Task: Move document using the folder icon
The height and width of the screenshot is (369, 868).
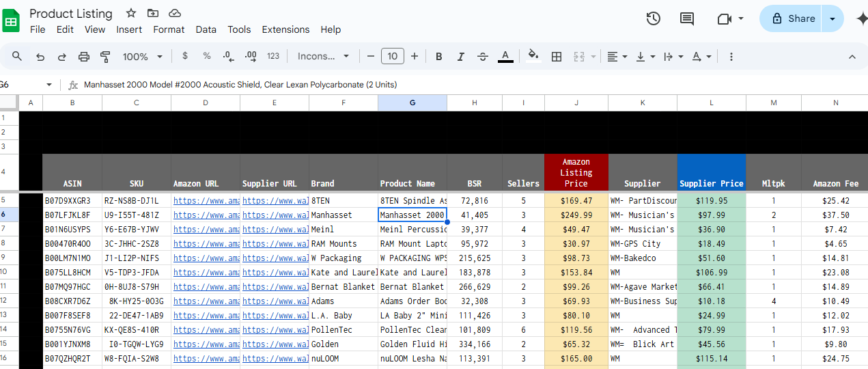Action: point(153,14)
